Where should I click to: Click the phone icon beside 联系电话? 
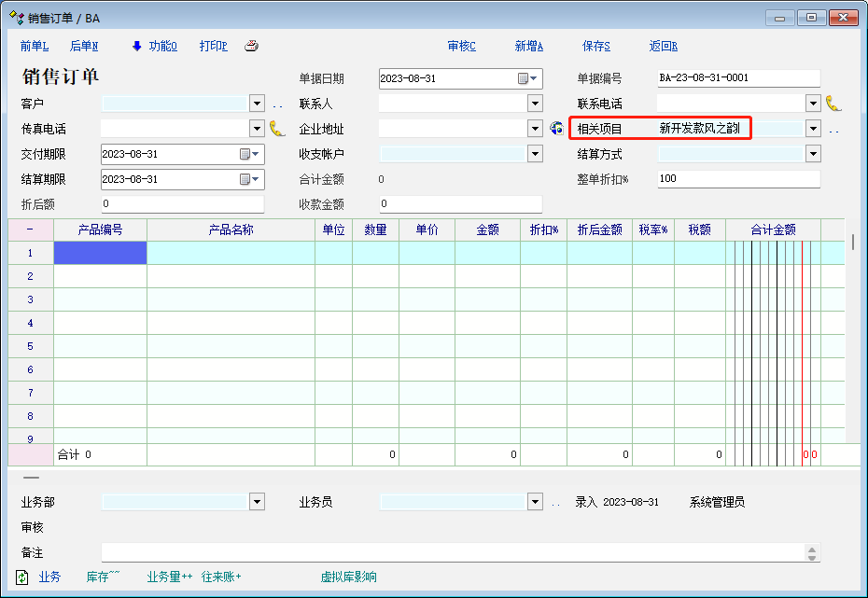point(833,104)
